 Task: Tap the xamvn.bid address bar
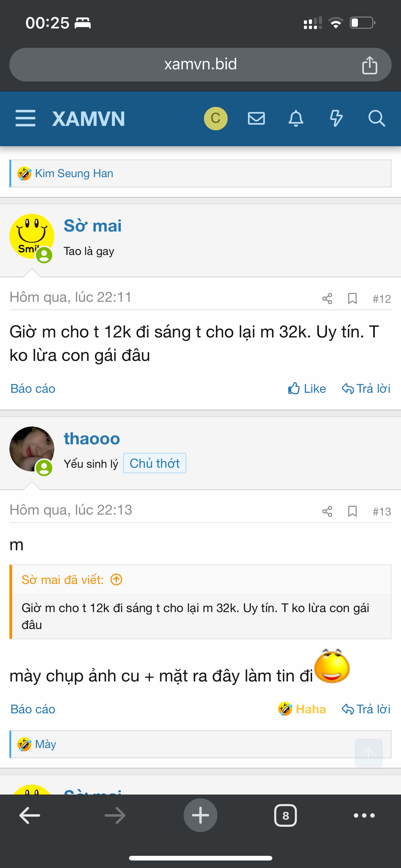tap(200, 64)
